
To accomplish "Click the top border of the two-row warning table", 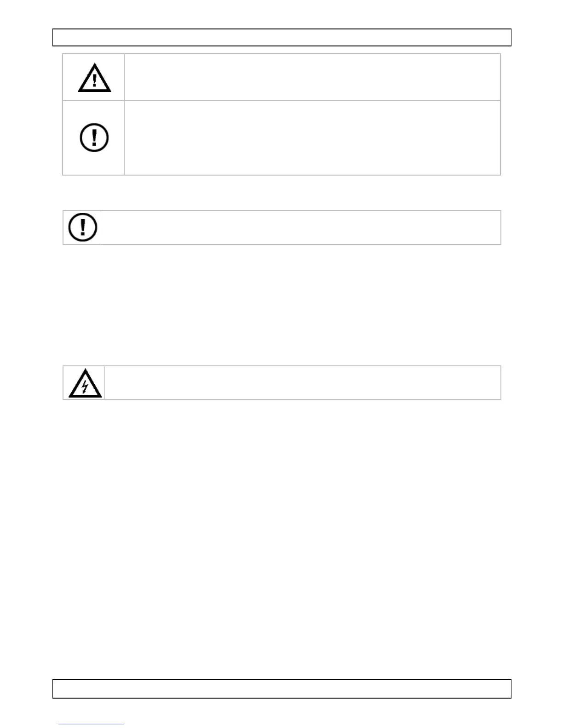I will 281,54.
